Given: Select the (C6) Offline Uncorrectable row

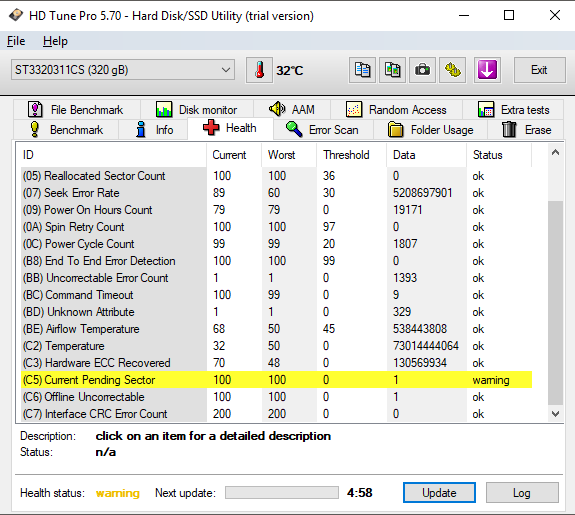Looking at the screenshot, I should (x=277, y=397).
